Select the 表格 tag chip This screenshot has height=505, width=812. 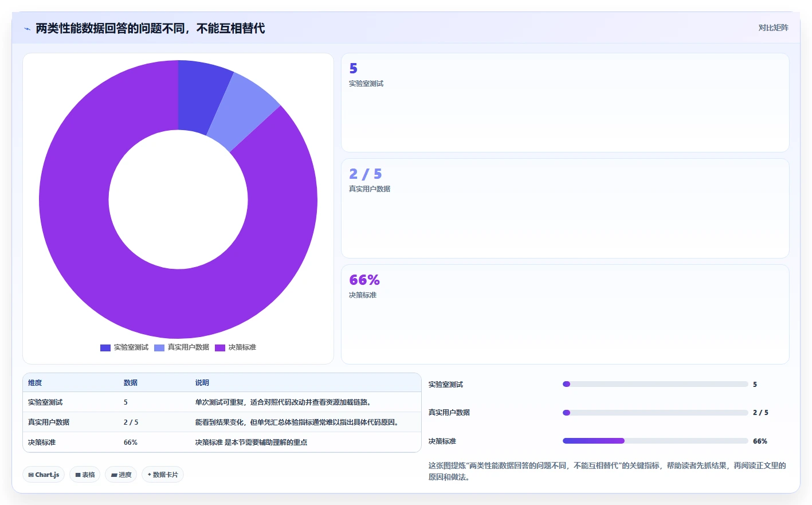(x=85, y=475)
